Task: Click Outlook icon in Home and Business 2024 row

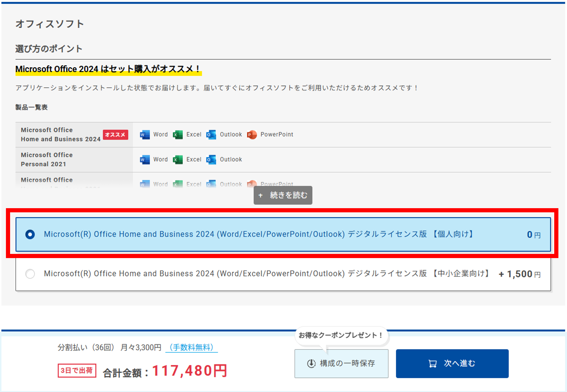Action: (x=211, y=135)
